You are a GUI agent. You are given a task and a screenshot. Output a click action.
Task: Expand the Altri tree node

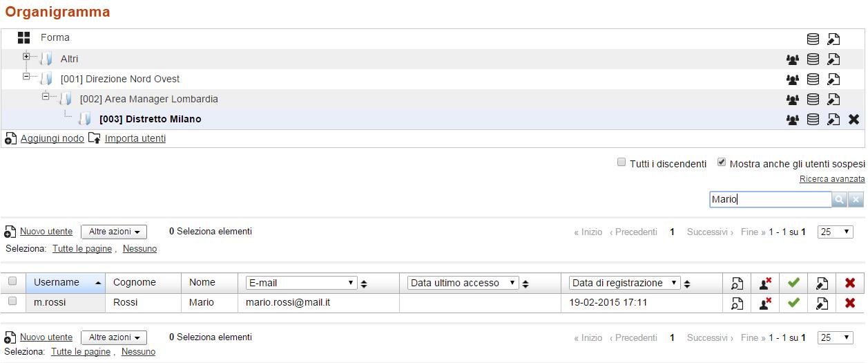26,56
